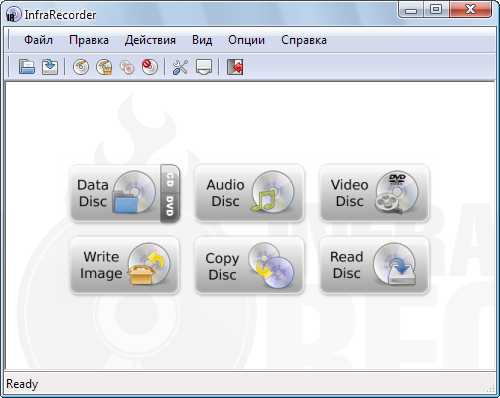Choose the DVD option on Data Disc
Screen dimensions: 500x398
(x=170, y=207)
